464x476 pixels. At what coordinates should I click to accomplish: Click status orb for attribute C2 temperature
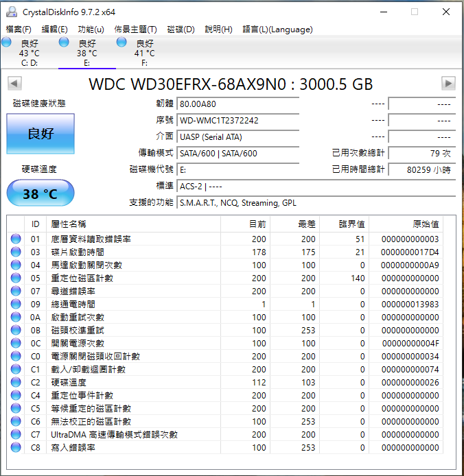point(16,382)
